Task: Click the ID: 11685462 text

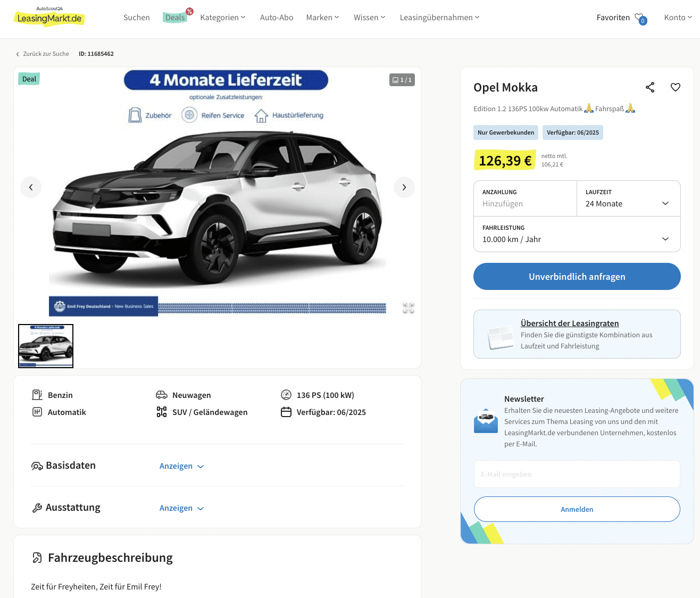Action: 96,54
